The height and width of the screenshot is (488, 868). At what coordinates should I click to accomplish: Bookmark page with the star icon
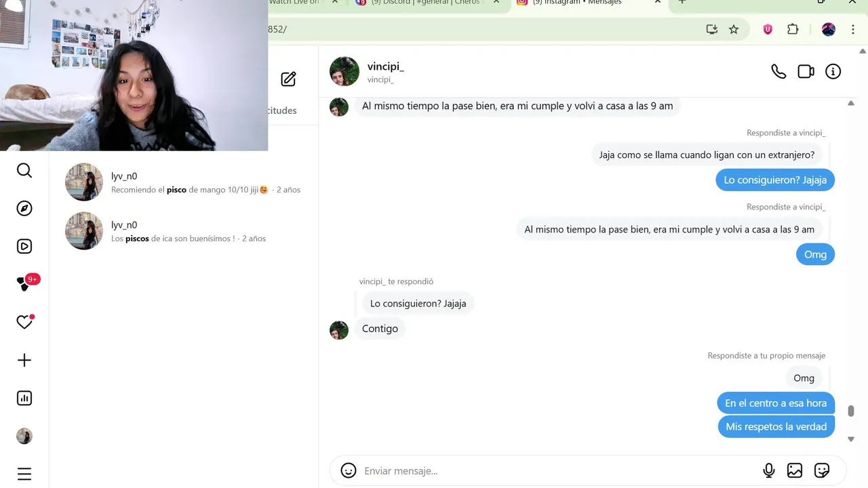pos(734,29)
